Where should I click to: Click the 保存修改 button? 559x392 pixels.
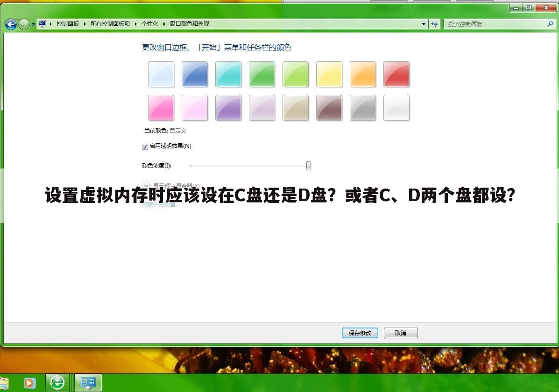click(360, 333)
